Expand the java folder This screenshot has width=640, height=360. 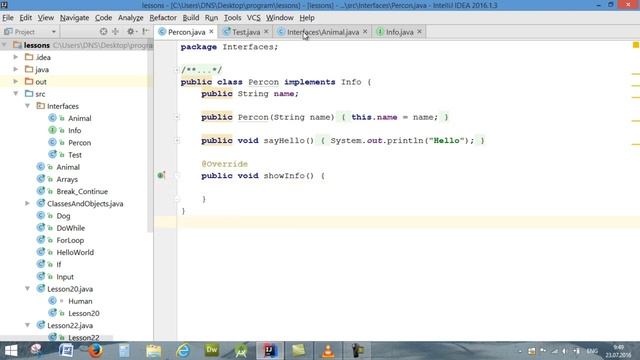(x=16, y=69)
